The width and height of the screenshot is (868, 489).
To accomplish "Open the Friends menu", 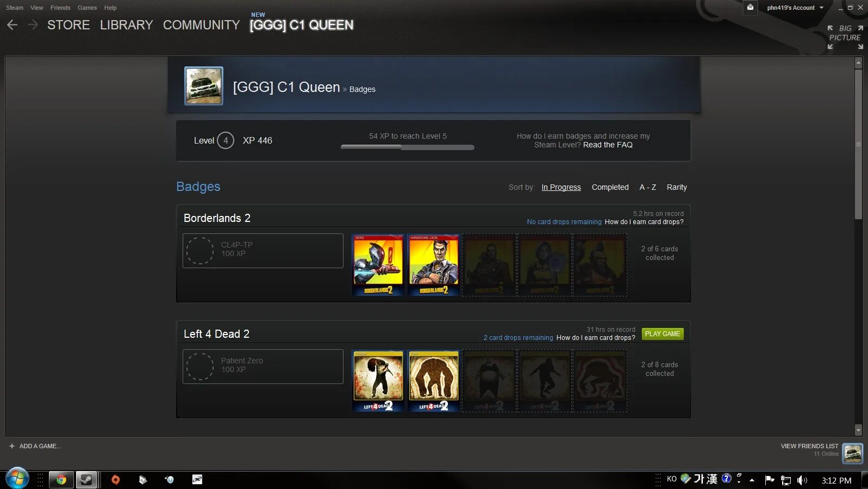I will (60, 8).
